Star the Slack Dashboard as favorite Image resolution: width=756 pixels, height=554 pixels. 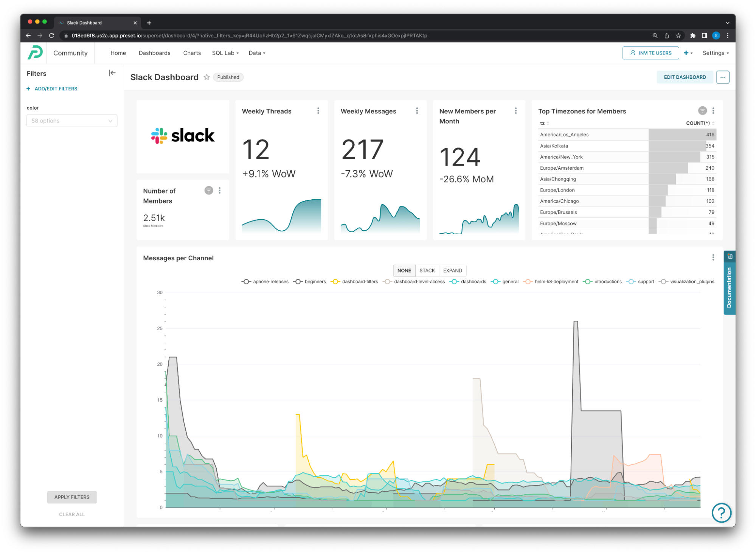click(206, 77)
